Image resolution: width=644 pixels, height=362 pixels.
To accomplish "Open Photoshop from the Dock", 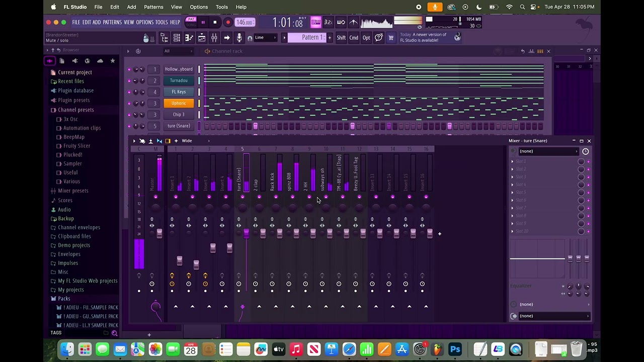I will (455, 349).
